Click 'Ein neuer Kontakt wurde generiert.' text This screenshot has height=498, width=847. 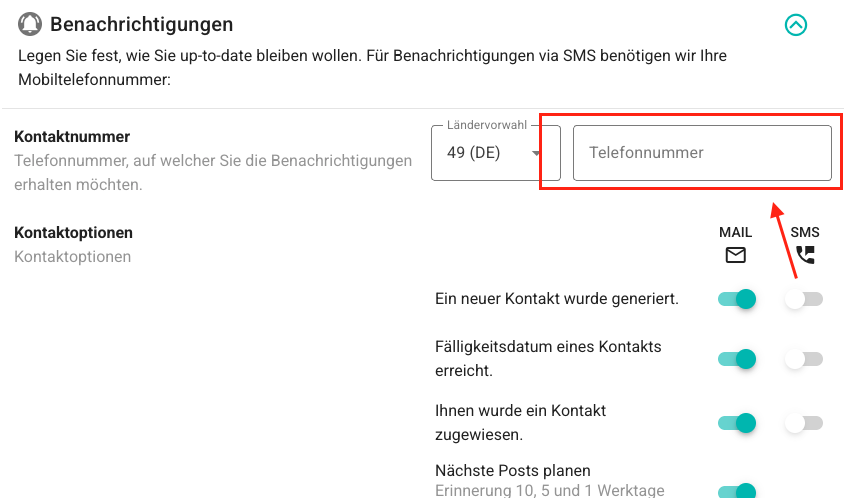[x=557, y=299]
